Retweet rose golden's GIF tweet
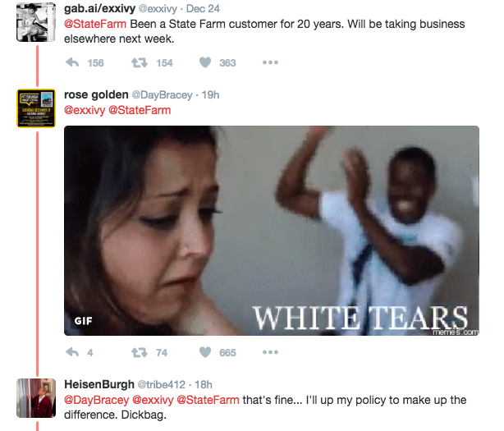The height and width of the screenshot is (431, 504). click(140, 352)
